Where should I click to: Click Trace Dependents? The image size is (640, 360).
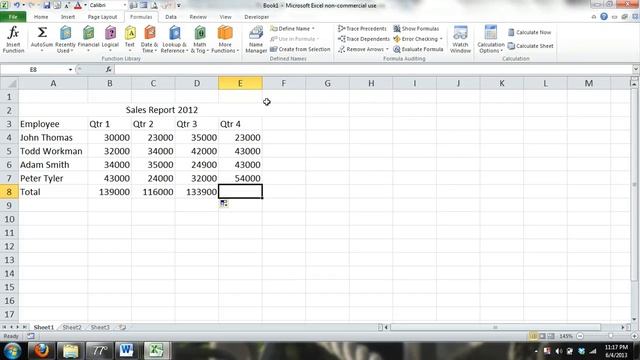[x=364, y=39]
